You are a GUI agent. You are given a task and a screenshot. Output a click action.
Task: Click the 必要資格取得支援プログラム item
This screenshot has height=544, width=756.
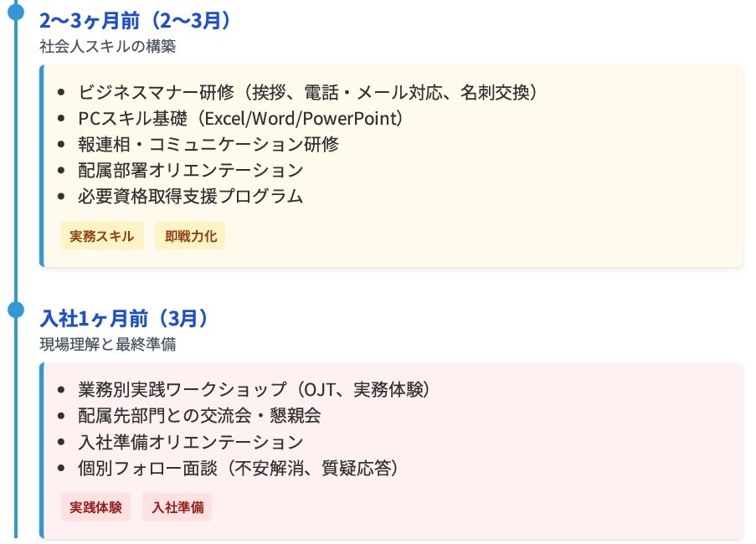190,196
